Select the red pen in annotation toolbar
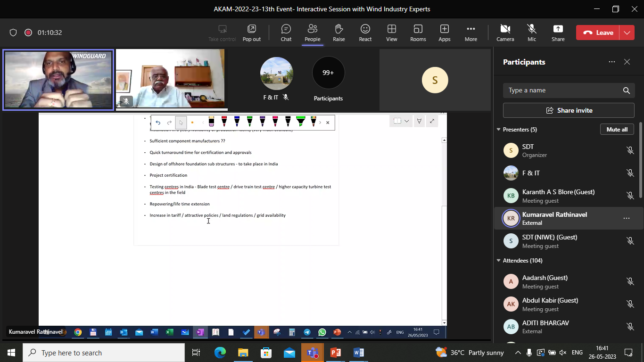 point(224,122)
